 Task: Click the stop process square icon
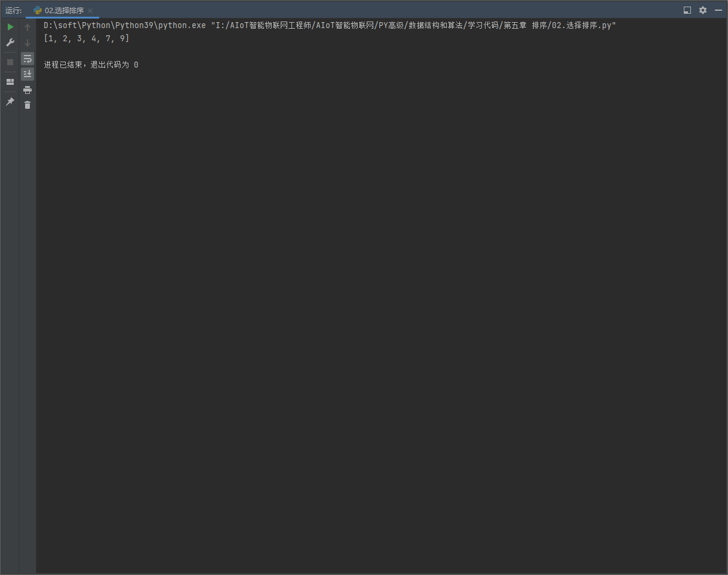tap(10, 62)
